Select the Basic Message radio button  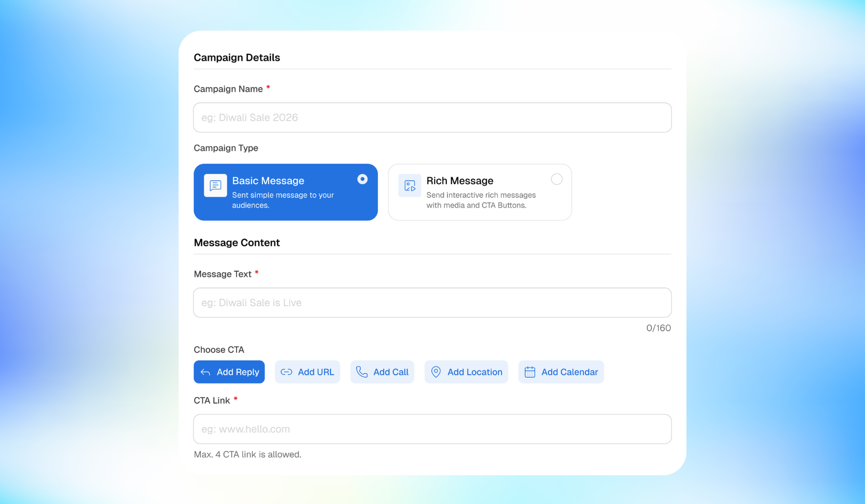362,179
